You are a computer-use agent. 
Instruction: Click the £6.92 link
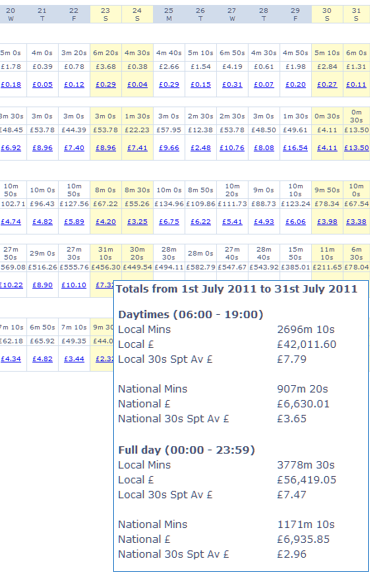click(x=11, y=148)
